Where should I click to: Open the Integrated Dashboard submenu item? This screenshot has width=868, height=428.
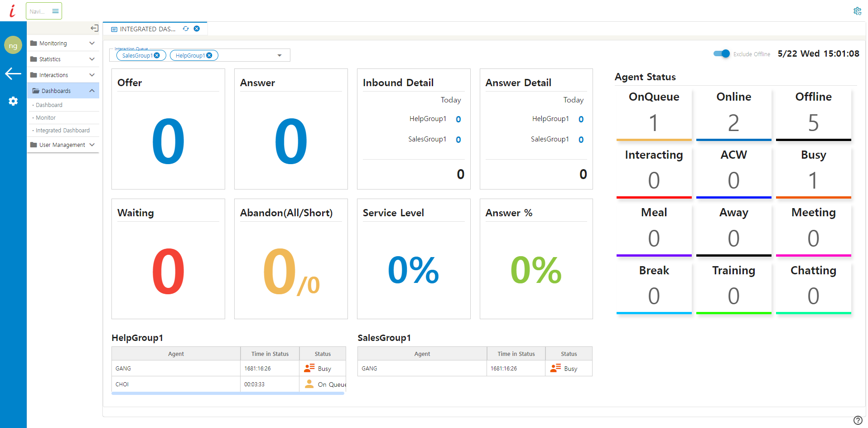tap(63, 130)
